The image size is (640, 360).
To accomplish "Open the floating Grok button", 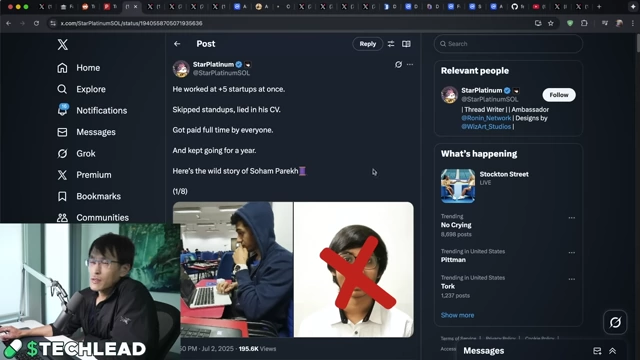I will [615, 322].
